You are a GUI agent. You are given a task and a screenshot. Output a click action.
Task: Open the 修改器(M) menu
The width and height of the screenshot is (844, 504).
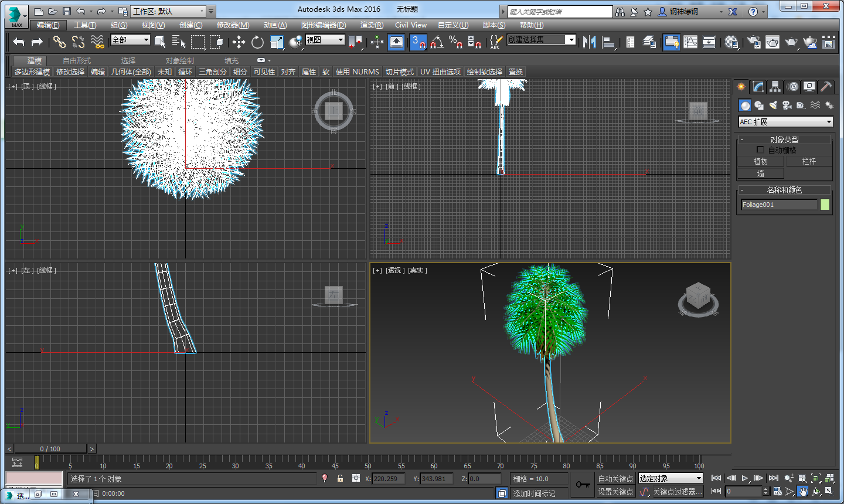[x=233, y=25]
